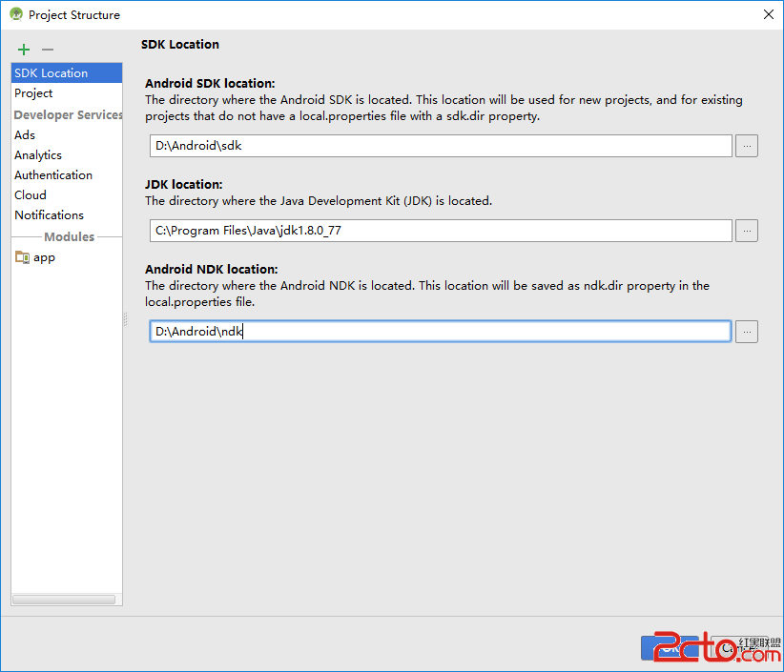Click the minus remove module icon
This screenshot has width=784, height=672.
coord(48,50)
